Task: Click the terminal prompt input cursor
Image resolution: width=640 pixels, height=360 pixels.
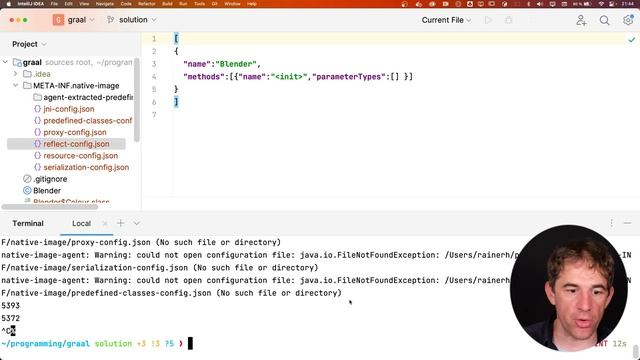Action: (190, 344)
